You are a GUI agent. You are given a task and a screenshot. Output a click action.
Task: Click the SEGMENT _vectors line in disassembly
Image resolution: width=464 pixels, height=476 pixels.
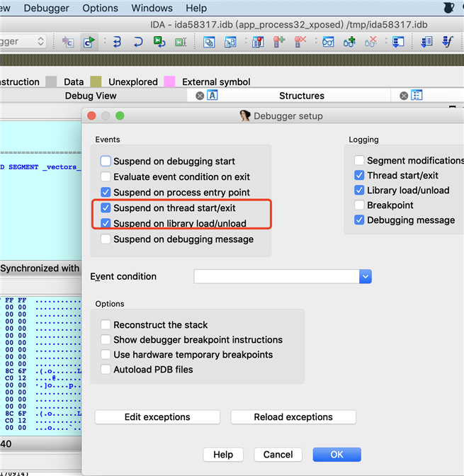40,167
